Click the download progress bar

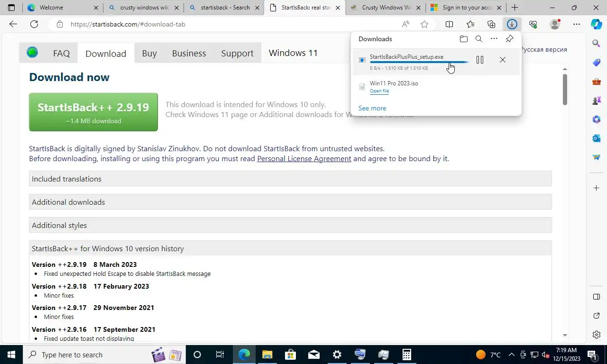(419, 62)
